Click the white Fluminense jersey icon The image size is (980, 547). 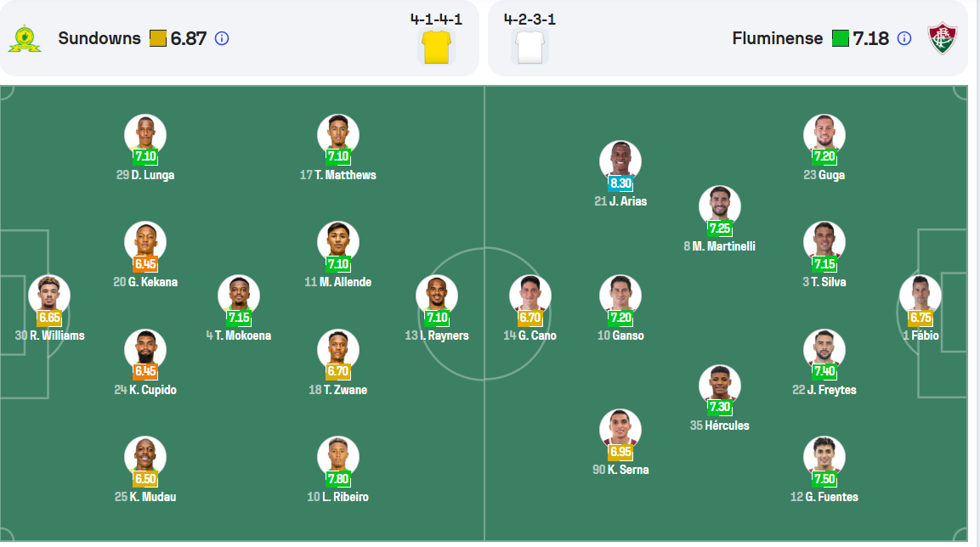tap(529, 47)
